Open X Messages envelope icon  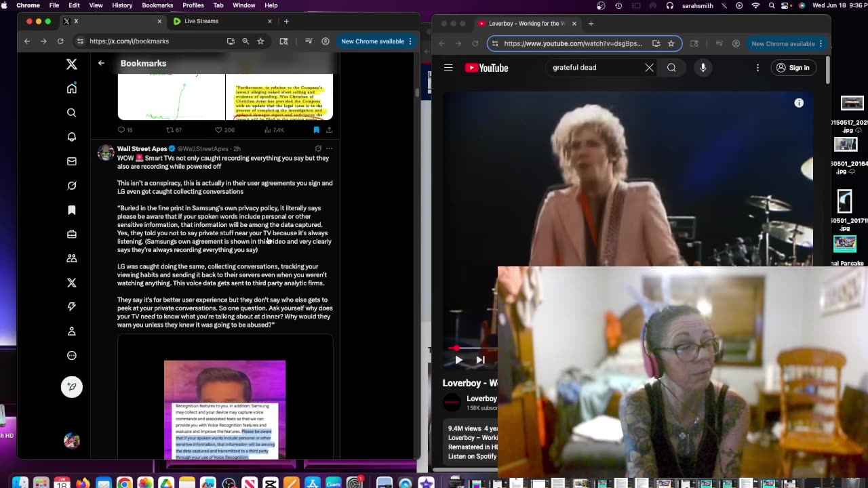pos(72,161)
